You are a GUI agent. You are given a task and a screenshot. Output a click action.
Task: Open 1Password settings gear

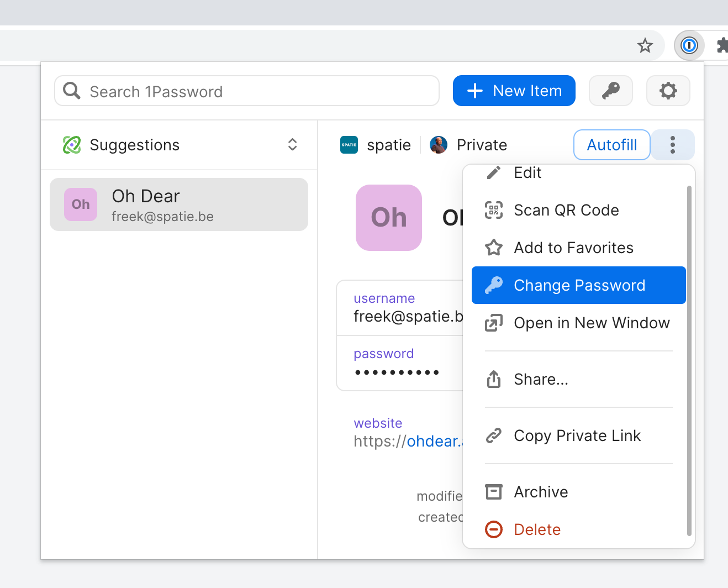(668, 91)
